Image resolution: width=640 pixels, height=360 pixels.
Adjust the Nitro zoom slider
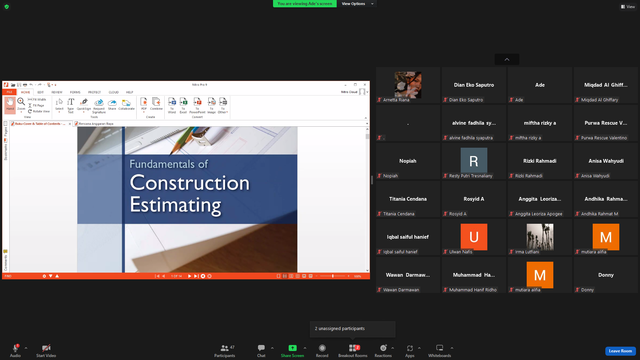pos(332,276)
